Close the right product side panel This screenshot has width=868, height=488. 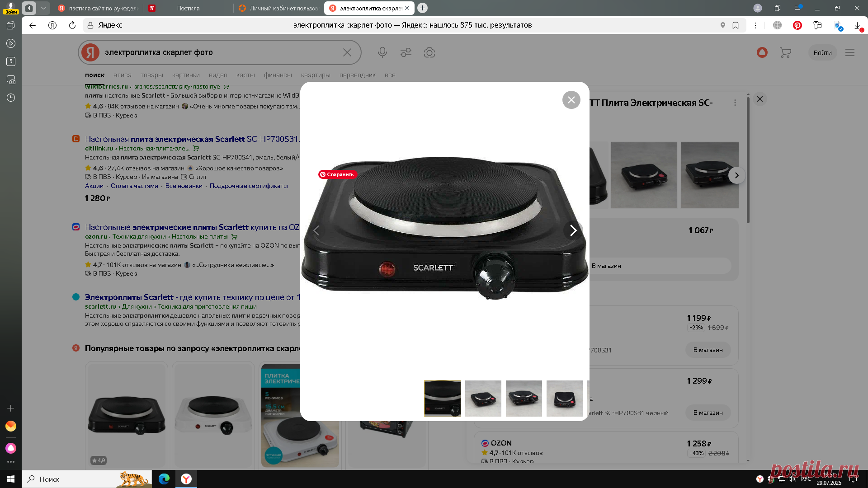[x=760, y=99]
